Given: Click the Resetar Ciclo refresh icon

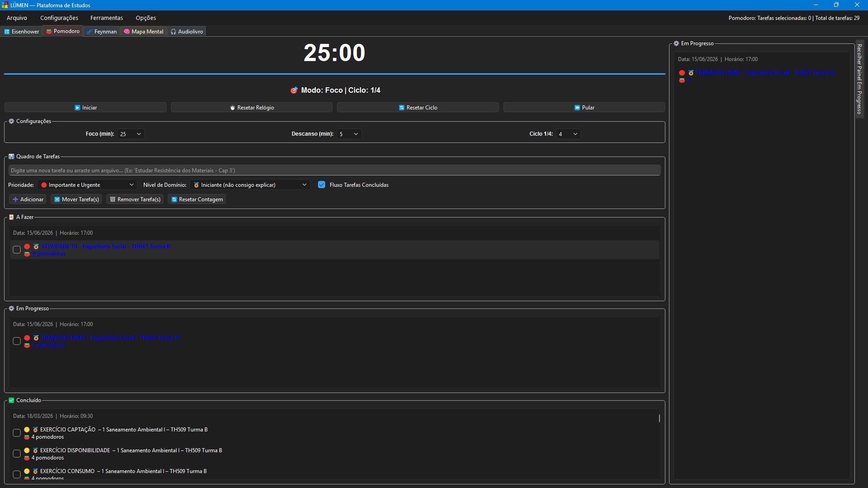Looking at the screenshot, I should coord(402,108).
